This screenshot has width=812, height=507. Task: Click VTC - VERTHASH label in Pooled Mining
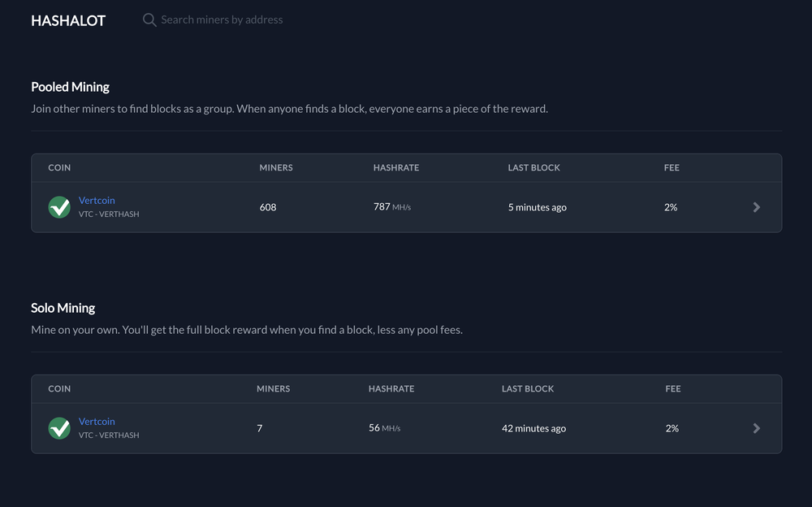point(109,214)
